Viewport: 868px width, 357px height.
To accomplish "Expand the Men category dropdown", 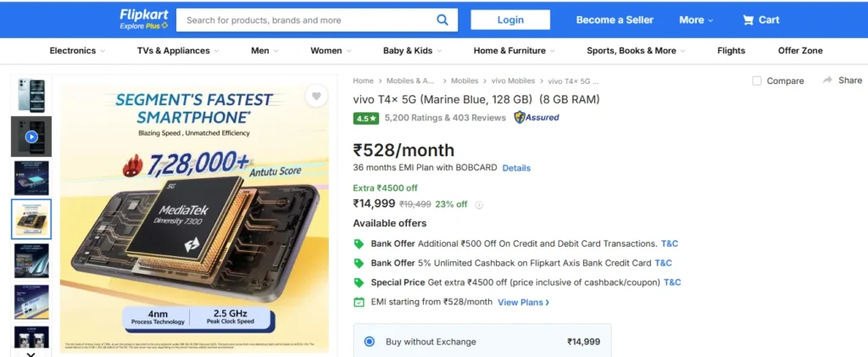I will [x=264, y=50].
